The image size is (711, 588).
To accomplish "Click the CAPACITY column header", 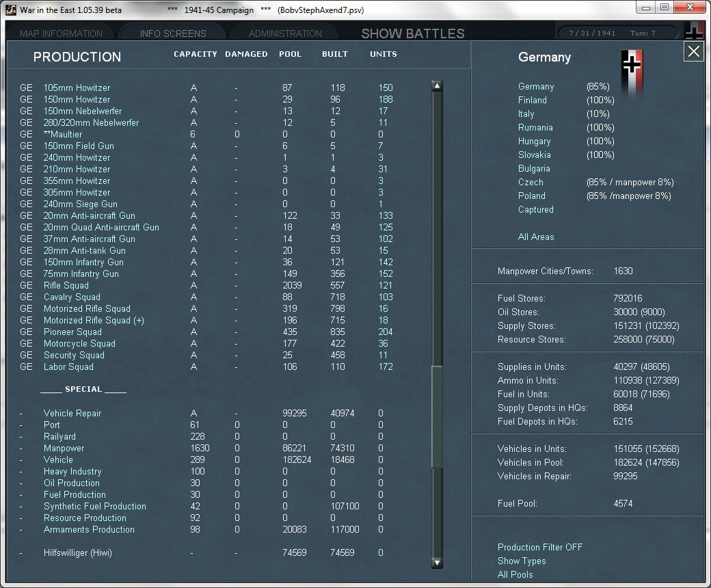I will 196,54.
